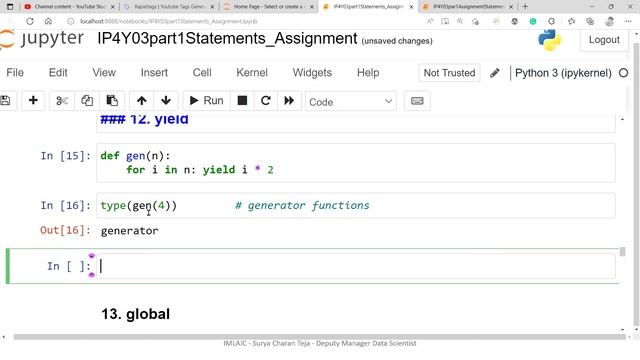Move the selected cell up with the arrow

pos(142,101)
